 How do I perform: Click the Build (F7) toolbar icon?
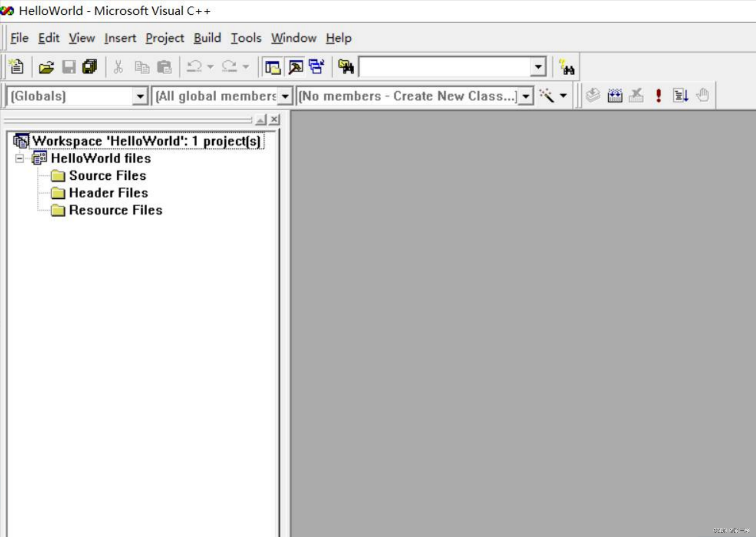(614, 96)
